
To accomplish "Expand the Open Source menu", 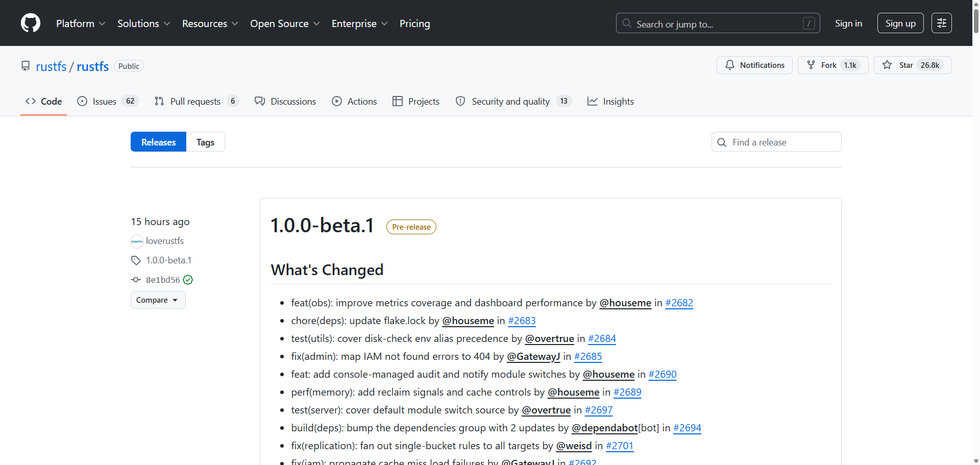I will point(285,23).
